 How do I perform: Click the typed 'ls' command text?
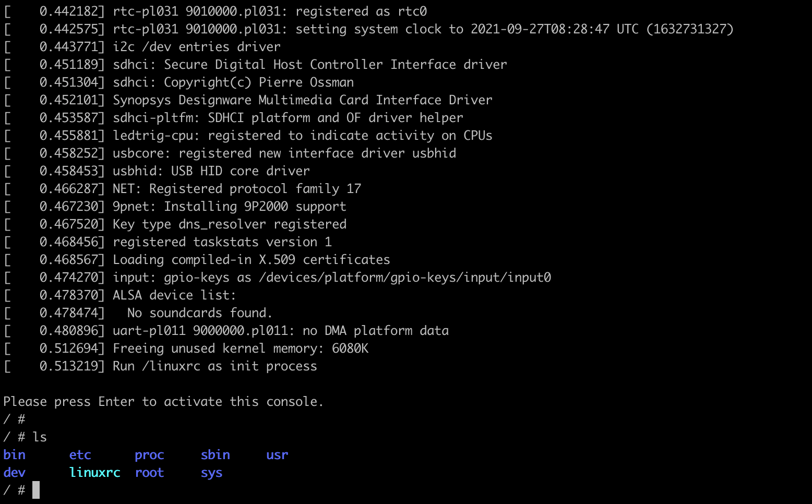pyautogui.click(x=40, y=437)
